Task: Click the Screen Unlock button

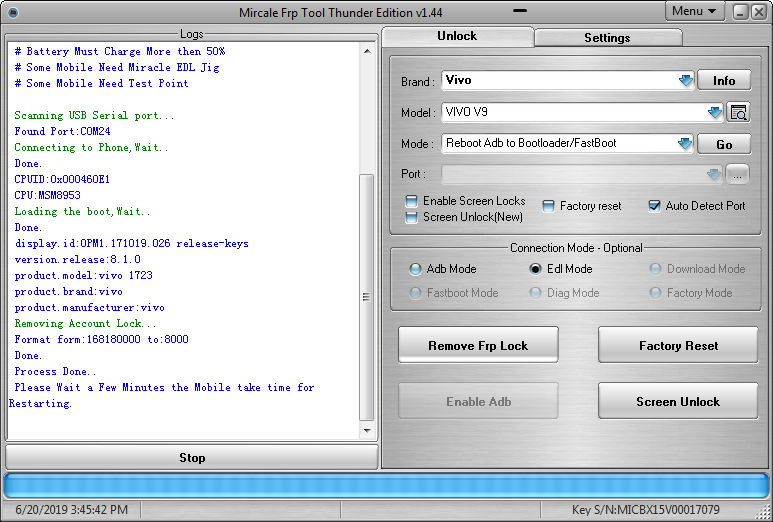Action: pyautogui.click(x=678, y=402)
